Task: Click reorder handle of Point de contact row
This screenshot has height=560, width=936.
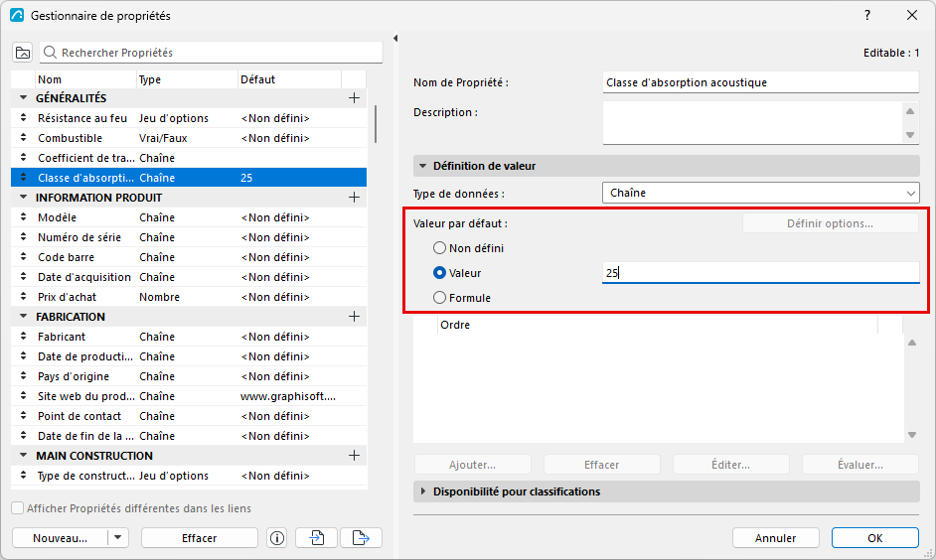Action: coord(23,416)
